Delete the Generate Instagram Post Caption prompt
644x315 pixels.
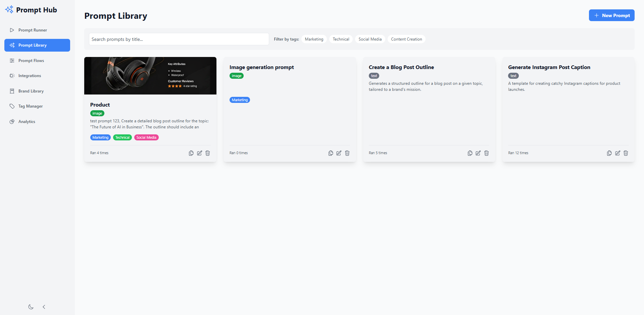[626, 153]
